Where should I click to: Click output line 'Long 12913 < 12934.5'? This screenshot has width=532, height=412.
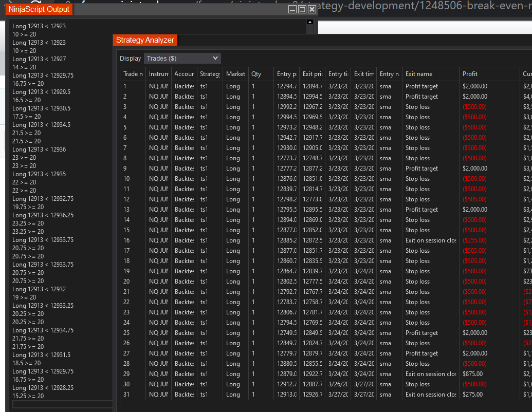(x=42, y=125)
